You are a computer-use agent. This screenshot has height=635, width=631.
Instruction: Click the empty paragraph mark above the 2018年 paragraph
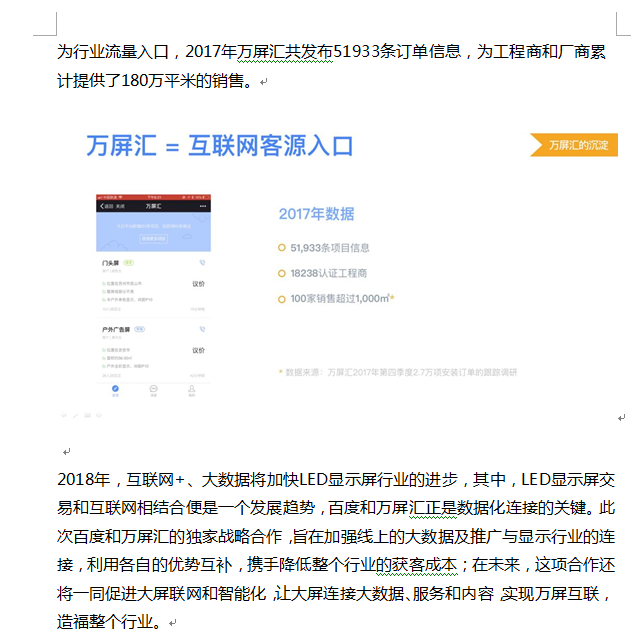(x=66, y=452)
